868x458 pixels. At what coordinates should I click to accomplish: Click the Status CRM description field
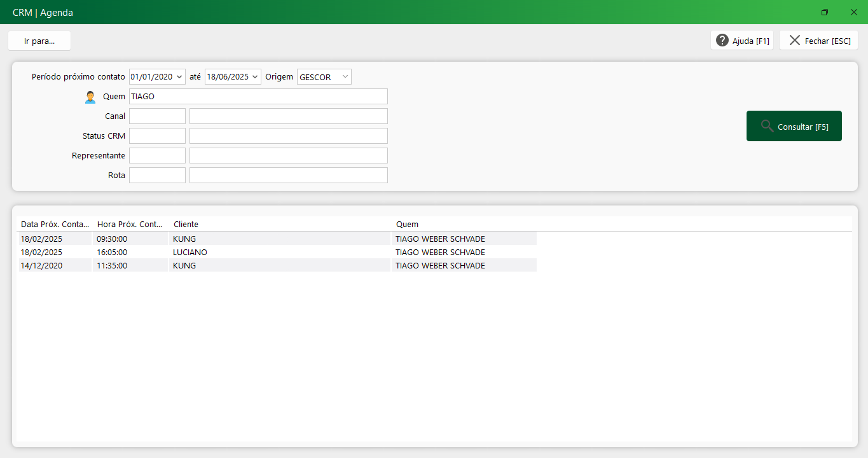[x=288, y=136]
